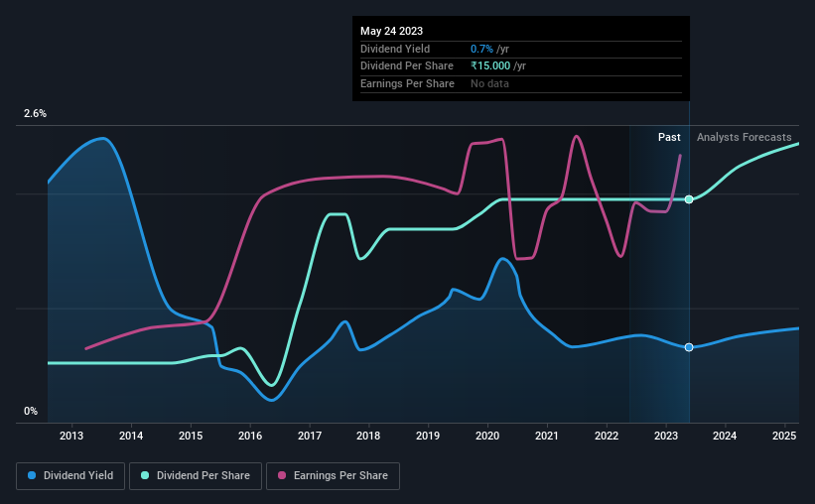This screenshot has width=815, height=504.
Task: Click the pink Earnings Per Share legend dot
Action: tap(282, 475)
